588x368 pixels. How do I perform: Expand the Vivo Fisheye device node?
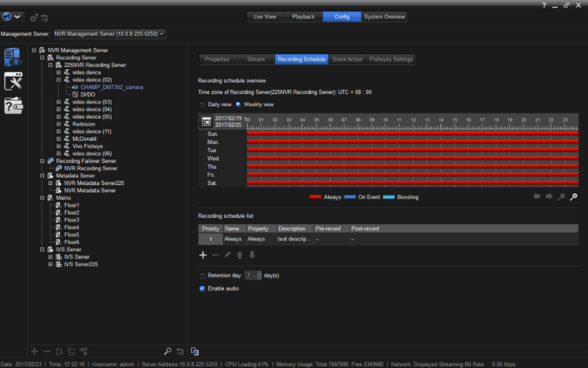coord(59,146)
